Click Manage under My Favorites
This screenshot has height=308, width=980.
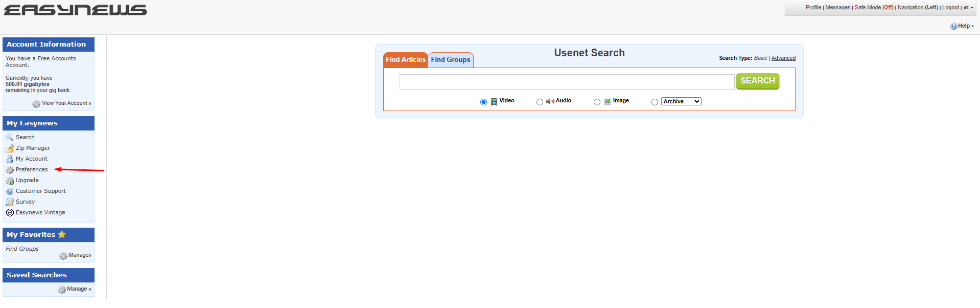(x=80, y=255)
